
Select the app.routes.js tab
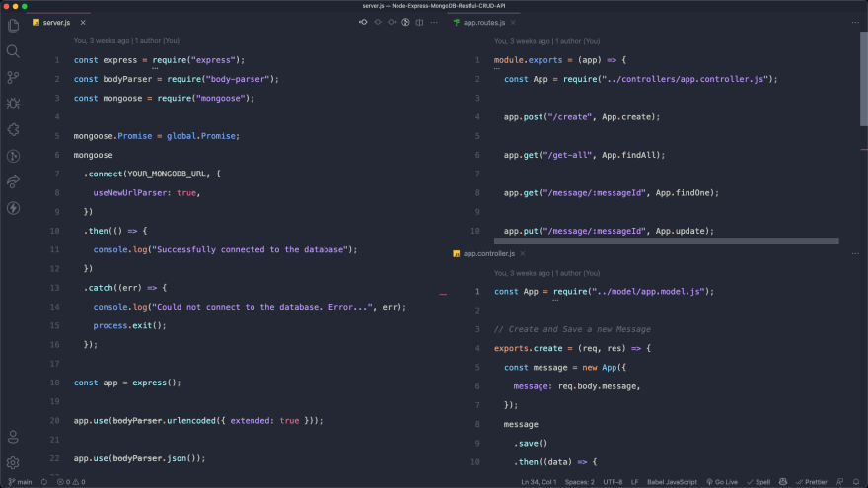point(484,22)
